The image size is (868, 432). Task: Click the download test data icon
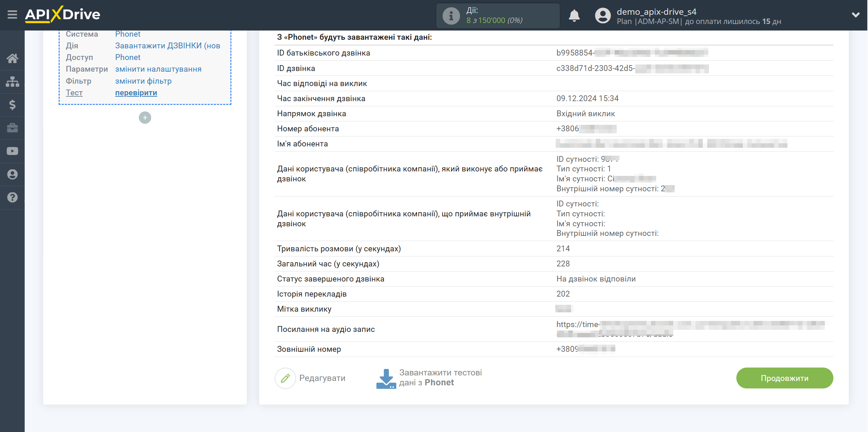[386, 379]
